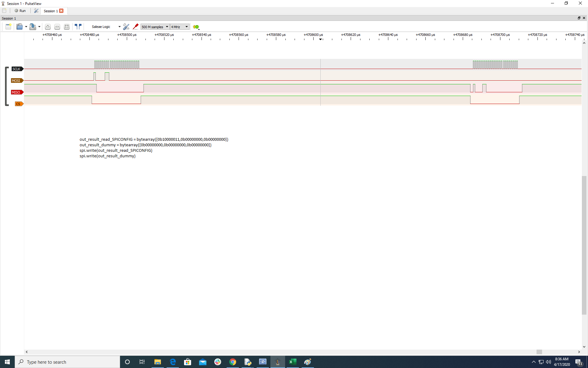The image size is (588, 368).
Task: Float the Session 1 dock panel
Action: [x=579, y=18]
